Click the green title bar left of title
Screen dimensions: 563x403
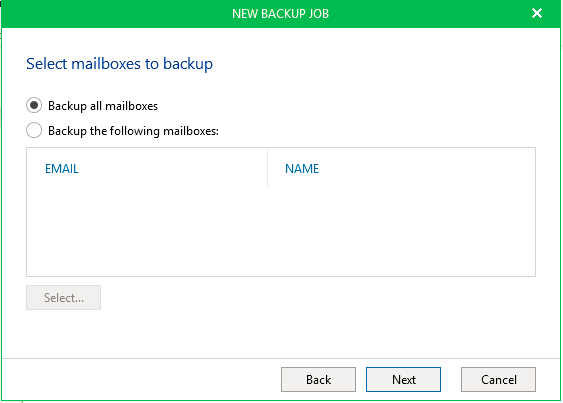(117, 14)
